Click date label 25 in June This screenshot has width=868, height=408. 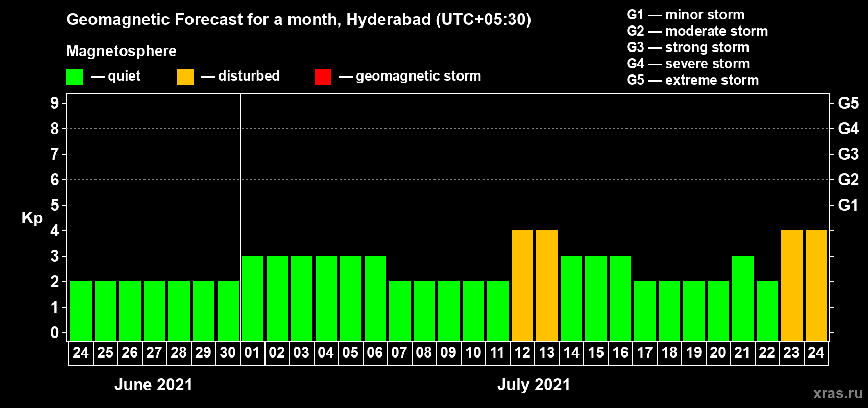click(105, 353)
